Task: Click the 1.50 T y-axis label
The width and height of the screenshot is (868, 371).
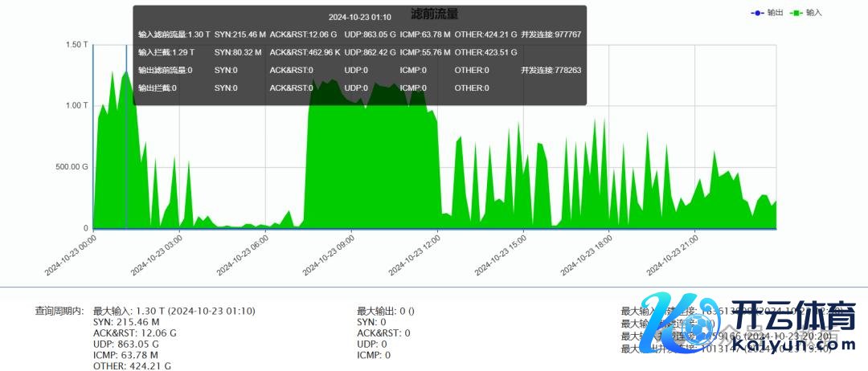Action: [x=76, y=45]
